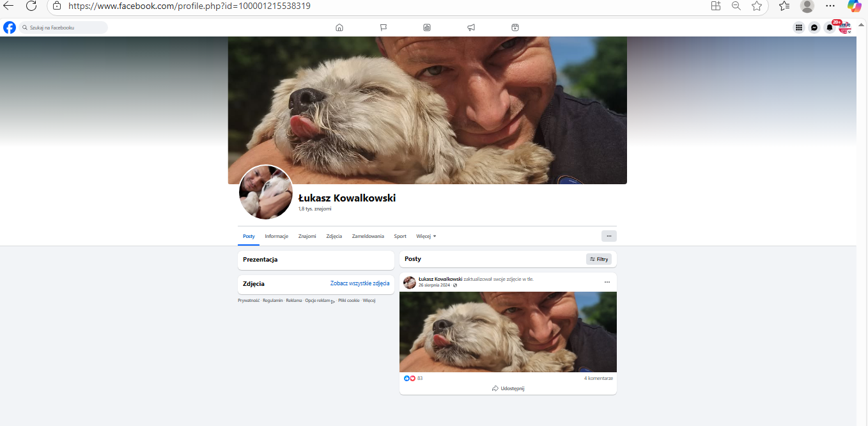Click Udostępnij to share the post
Image resolution: width=868 pixels, height=426 pixels.
pos(508,388)
